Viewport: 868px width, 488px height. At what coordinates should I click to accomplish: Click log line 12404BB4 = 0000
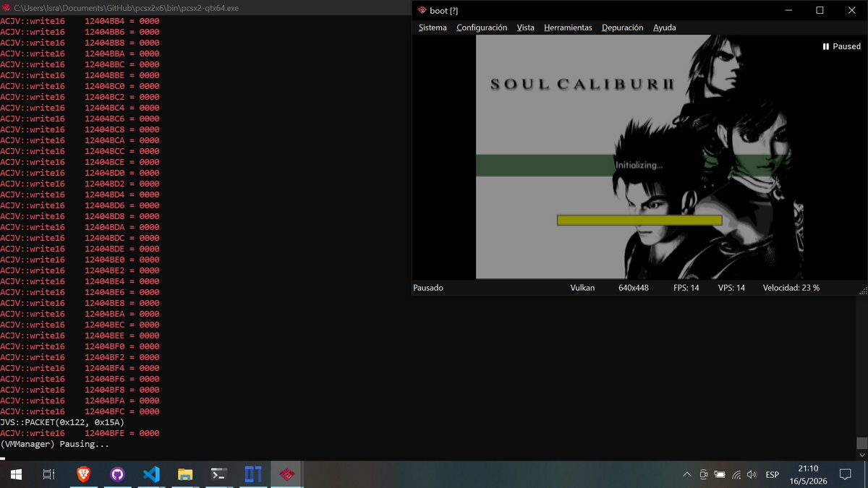coord(80,21)
